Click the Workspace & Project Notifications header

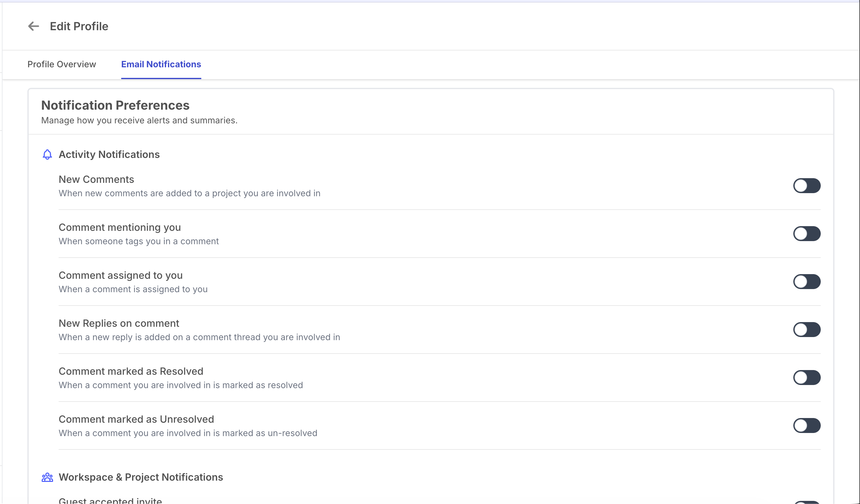coord(141,477)
